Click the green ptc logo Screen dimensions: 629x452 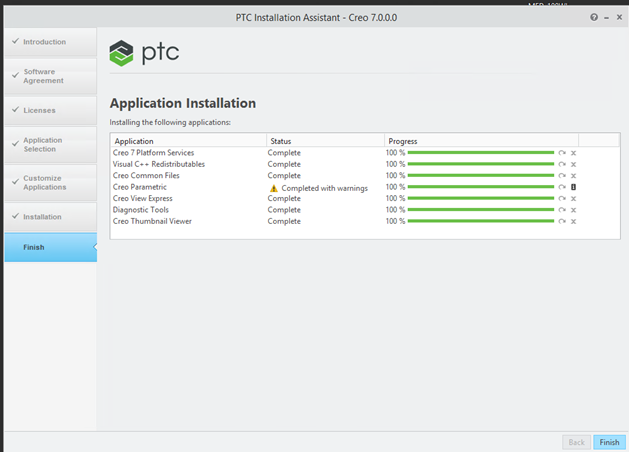click(x=144, y=53)
